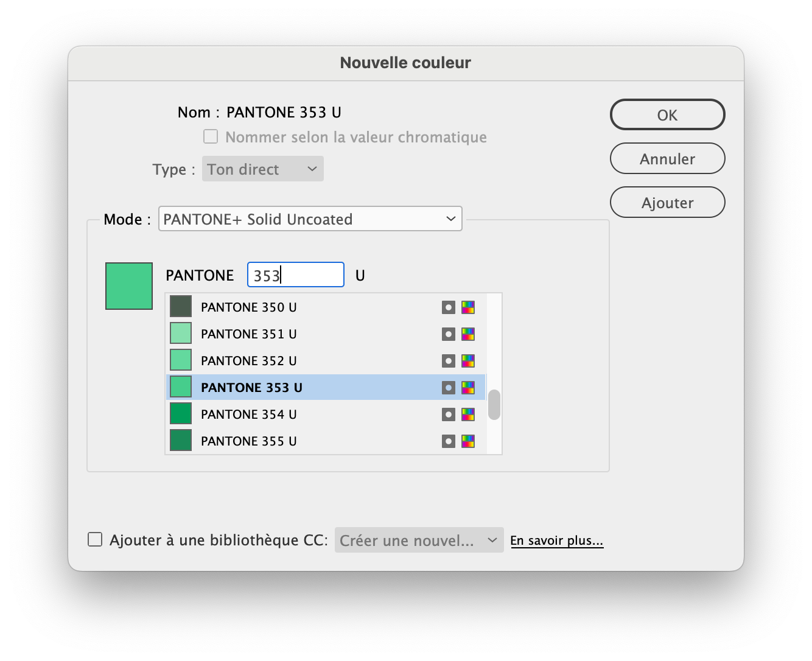
Task: Enable the Nommer selon la valeur chromatique checkbox
Action: (210, 136)
